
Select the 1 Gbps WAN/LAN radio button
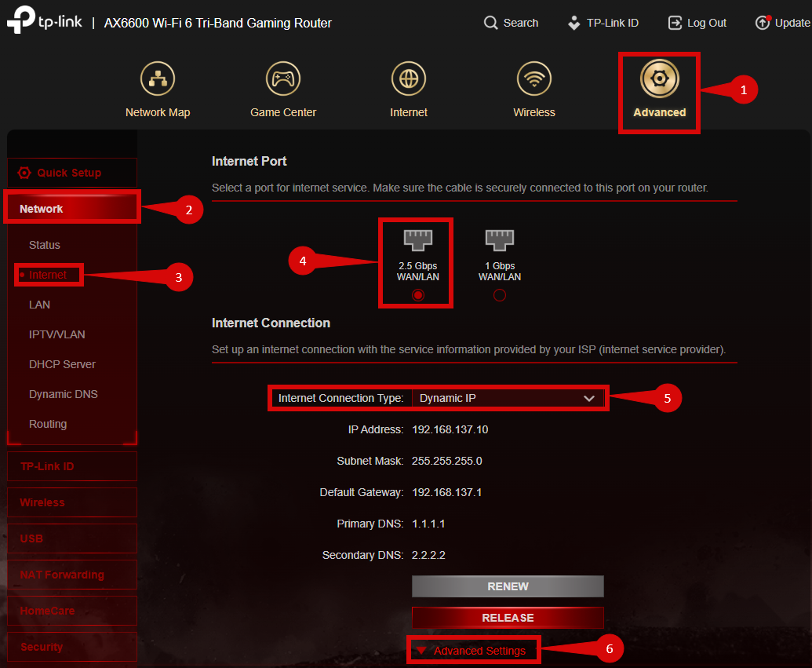(500, 295)
